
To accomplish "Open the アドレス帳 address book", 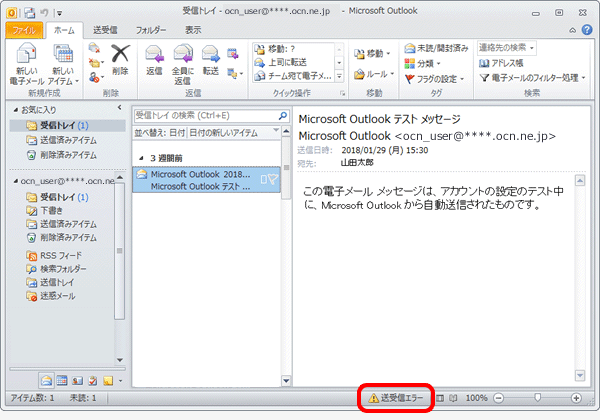I will 501,63.
